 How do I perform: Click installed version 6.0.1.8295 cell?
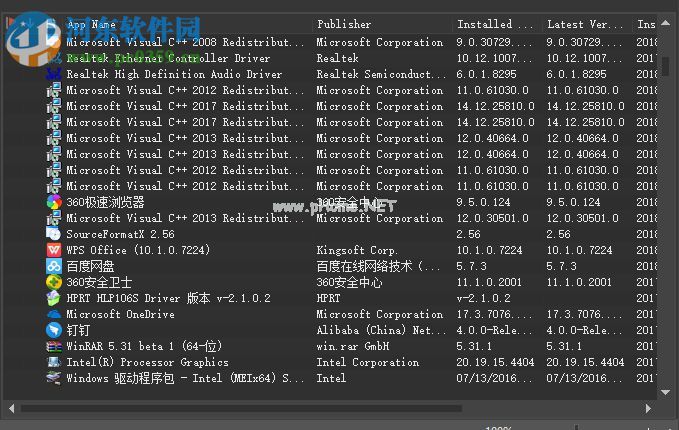pos(486,74)
